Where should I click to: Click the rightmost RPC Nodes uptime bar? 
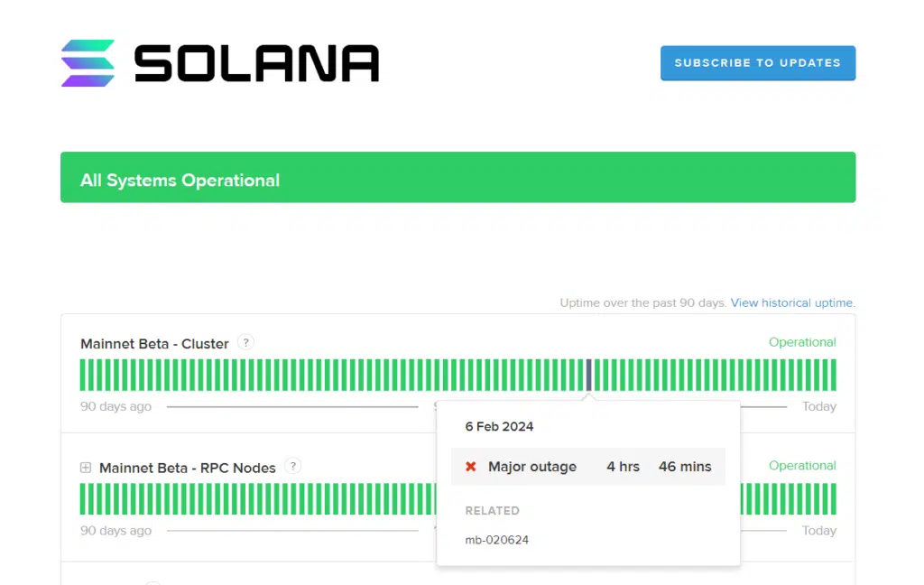point(833,498)
